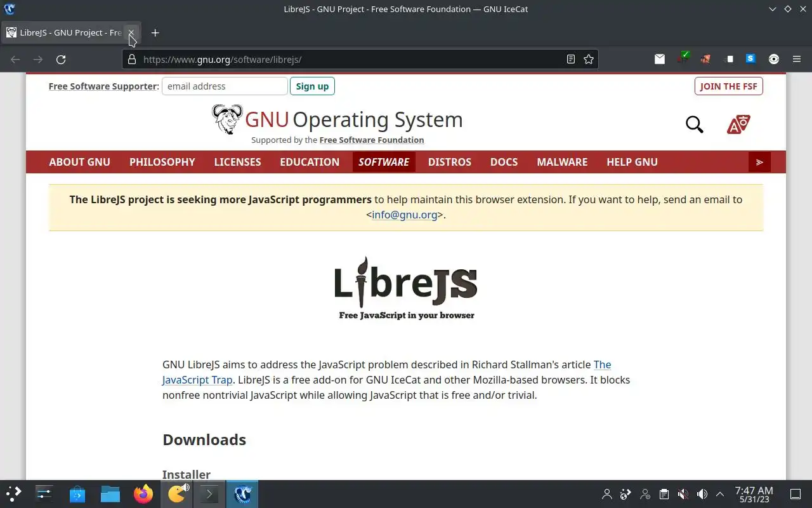This screenshot has height=508, width=812.
Task: Click JOIN THE FSF button
Action: tap(728, 86)
